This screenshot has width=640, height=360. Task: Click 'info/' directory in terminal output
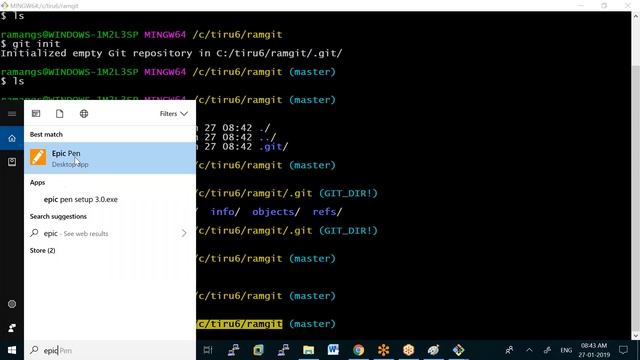(x=225, y=212)
